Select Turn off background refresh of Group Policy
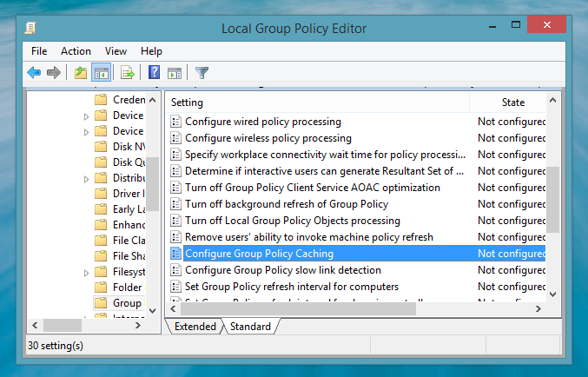 (287, 204)
